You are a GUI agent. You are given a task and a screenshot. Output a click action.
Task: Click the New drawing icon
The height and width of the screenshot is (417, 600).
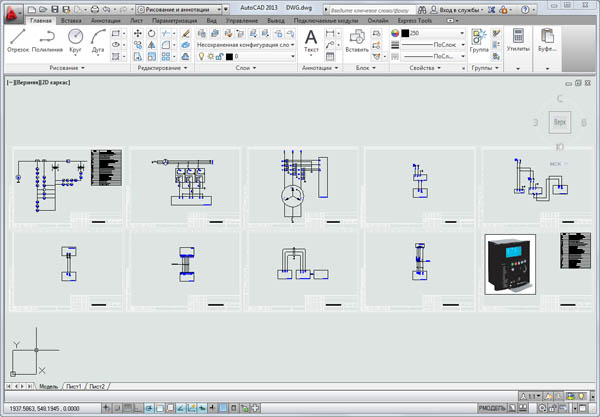(x=32, y=9)
